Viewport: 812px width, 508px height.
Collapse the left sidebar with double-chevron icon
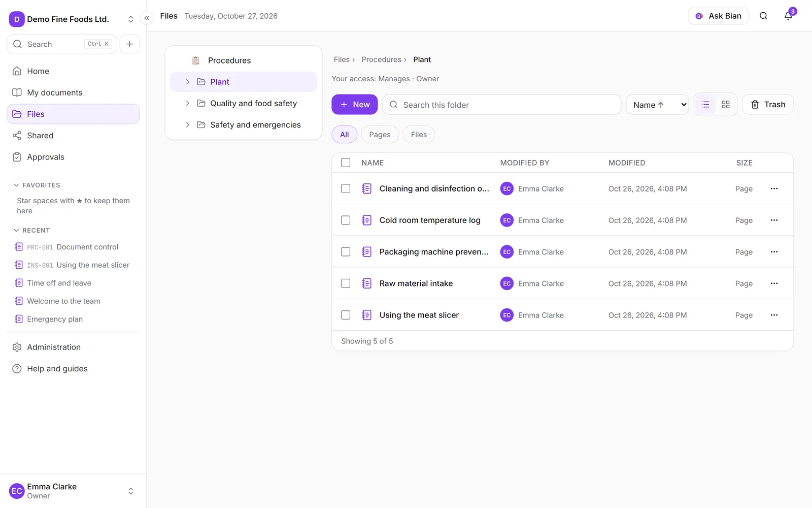pyautogui.click(x=147, y=18)
